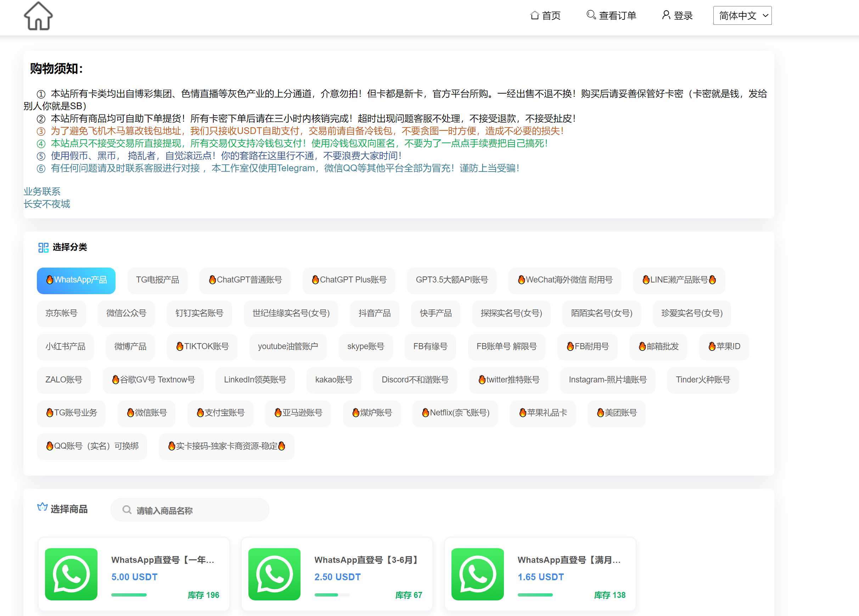The image size is (859, 616).
Task: Select the TG电报产品 category
Action: tap(158, 280)
